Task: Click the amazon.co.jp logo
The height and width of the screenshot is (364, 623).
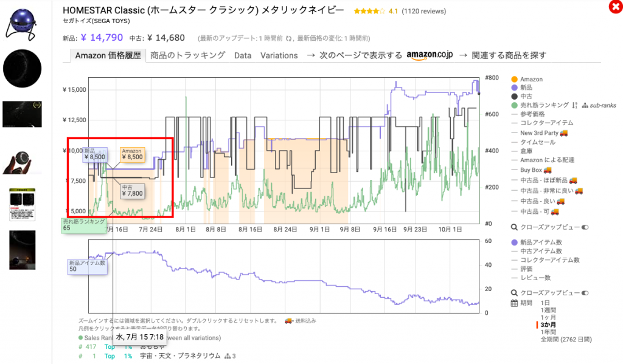Action: tap(430, 55)
